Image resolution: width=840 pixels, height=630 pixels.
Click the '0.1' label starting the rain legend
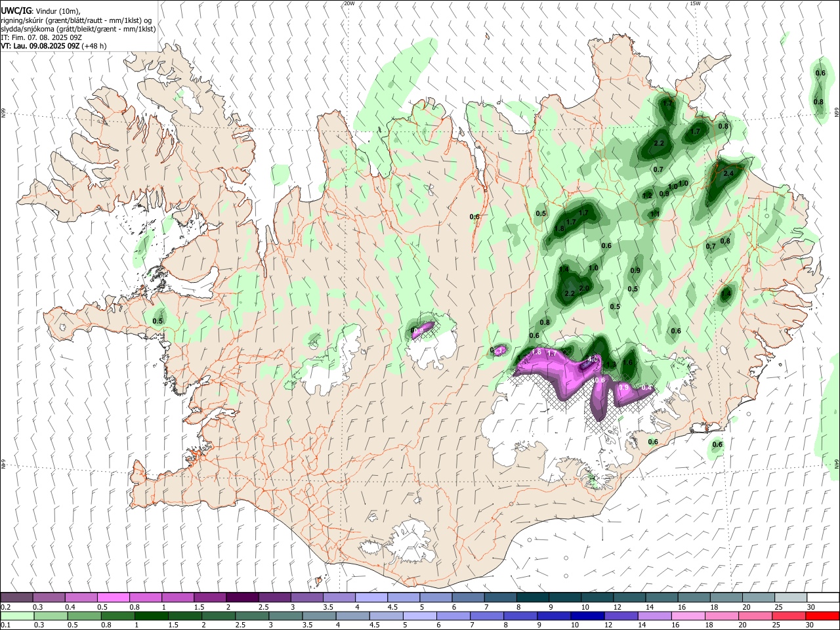click(x=6, y=625)
